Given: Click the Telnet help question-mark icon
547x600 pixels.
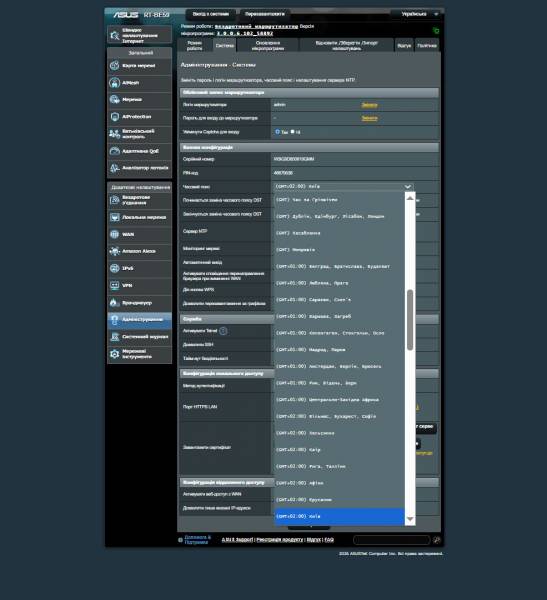Looking at the screenshot, I should (x=223, y=331).
